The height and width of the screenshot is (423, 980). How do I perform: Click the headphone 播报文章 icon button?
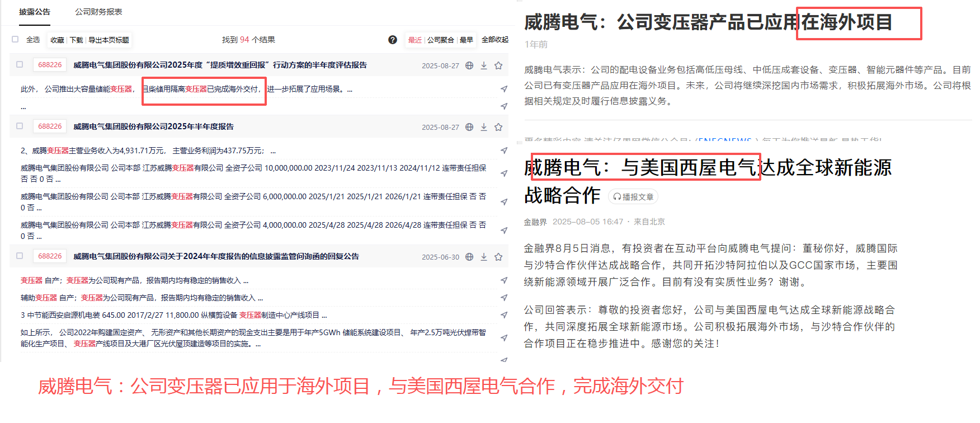(633, 197)
